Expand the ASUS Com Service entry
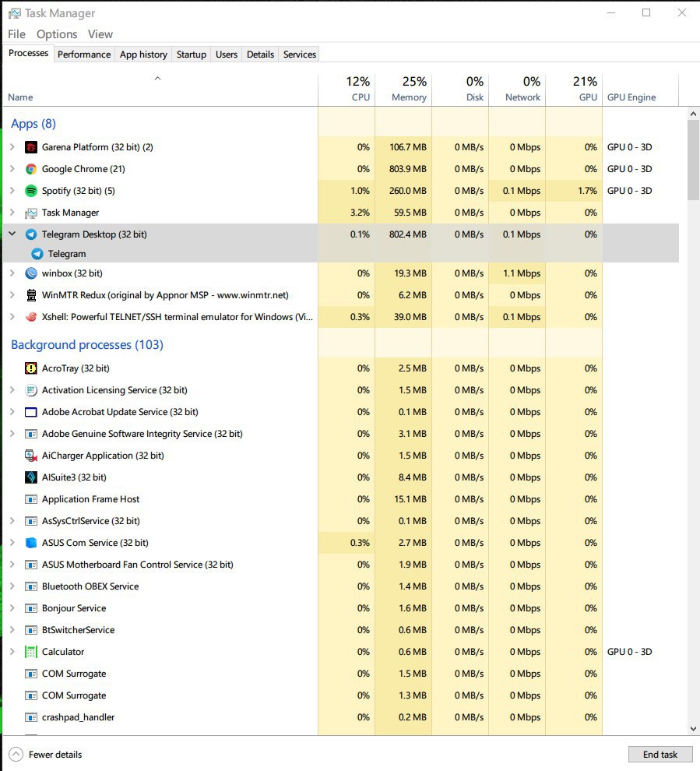 click(12, 543)
